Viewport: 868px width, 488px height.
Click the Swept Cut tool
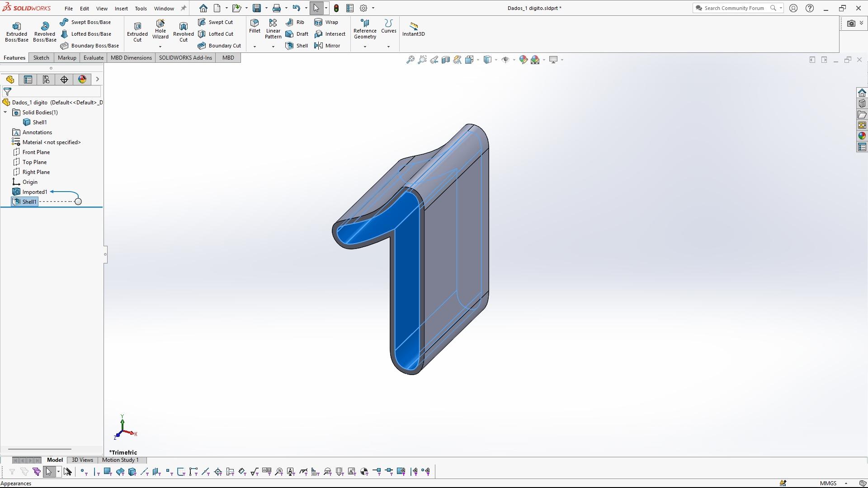click(216, 22)
